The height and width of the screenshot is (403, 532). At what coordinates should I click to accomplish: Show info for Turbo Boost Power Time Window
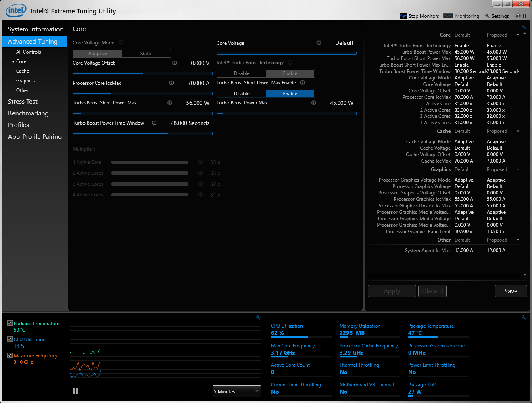[154, 123]
